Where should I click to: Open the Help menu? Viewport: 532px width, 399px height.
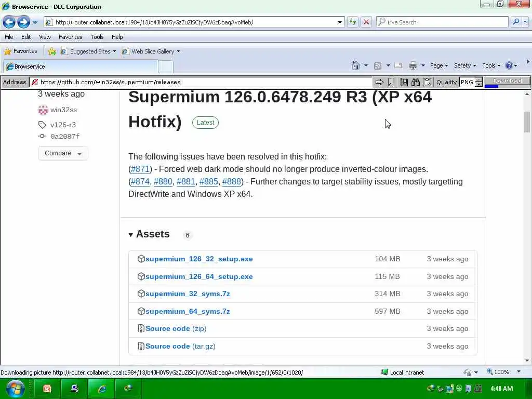117,37
